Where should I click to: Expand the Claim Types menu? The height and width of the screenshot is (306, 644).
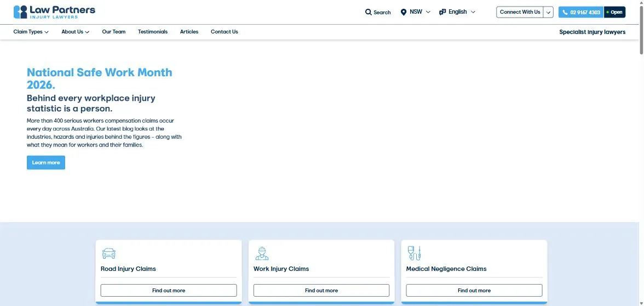(x=31, y=32)
